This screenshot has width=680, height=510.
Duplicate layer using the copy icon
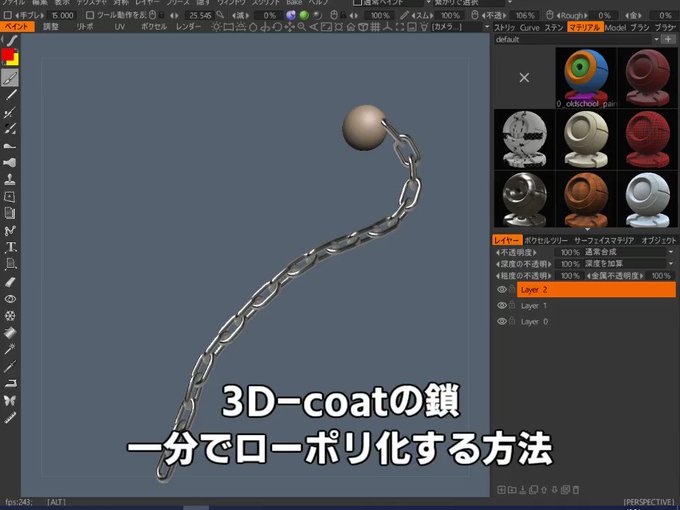tap(533, 490)
